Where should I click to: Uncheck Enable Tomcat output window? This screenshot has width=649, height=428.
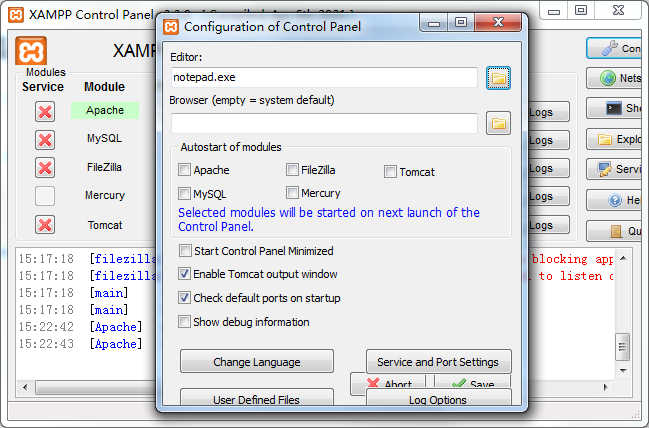click(185, 274)
